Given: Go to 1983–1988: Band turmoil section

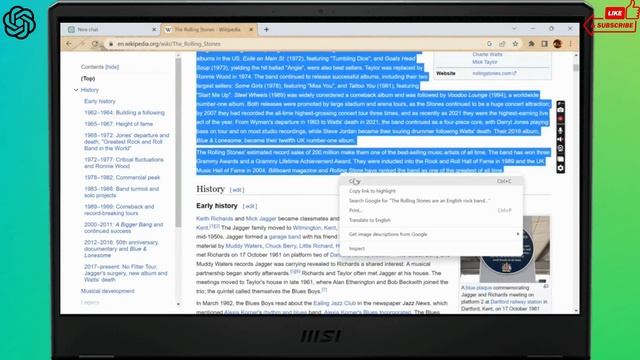Looking at the screenshot, I should click(x=121, y=192).
